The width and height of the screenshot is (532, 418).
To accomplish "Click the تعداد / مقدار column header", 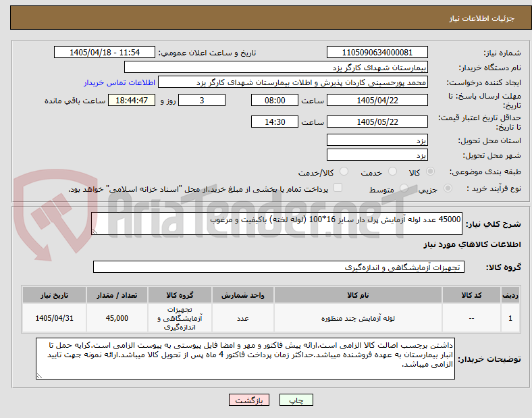I will (117, 295).
